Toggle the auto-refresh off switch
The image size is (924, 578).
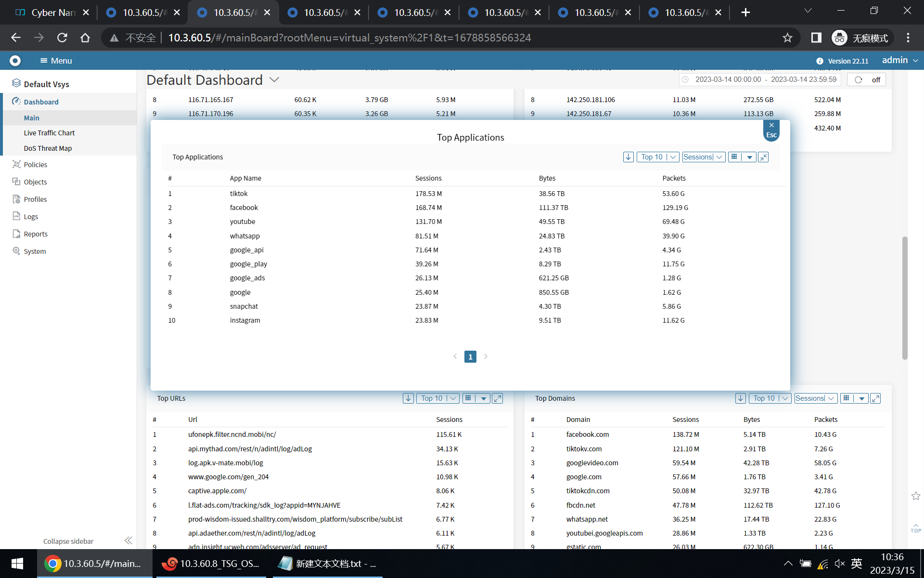867,80
